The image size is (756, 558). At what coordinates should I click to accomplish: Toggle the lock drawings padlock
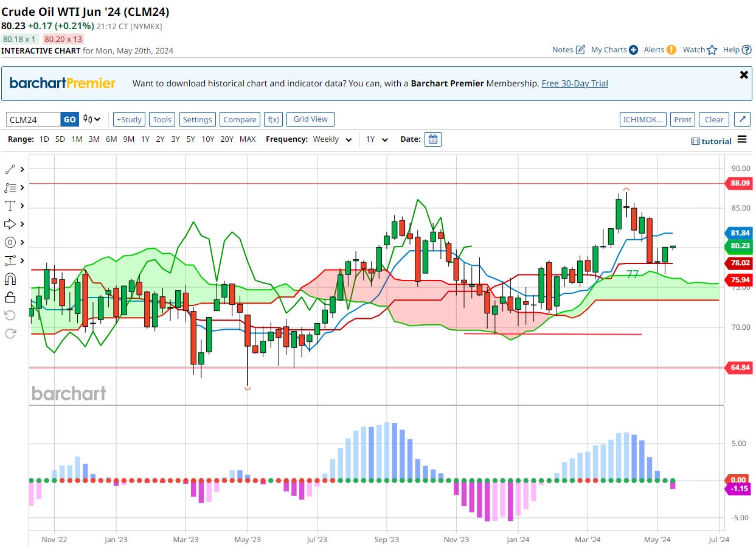coord(10,297)
